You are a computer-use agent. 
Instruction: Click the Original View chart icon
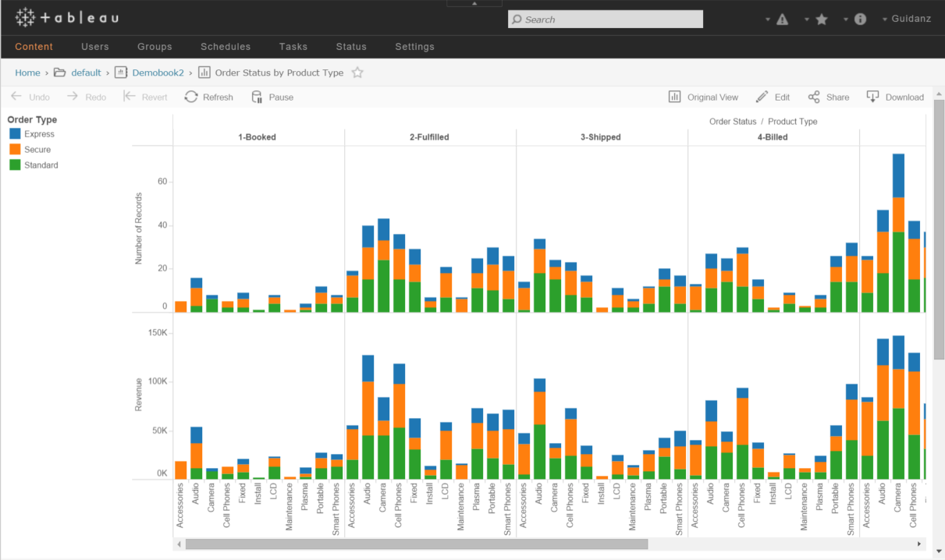pyautogui.click(x=675, y=97)
